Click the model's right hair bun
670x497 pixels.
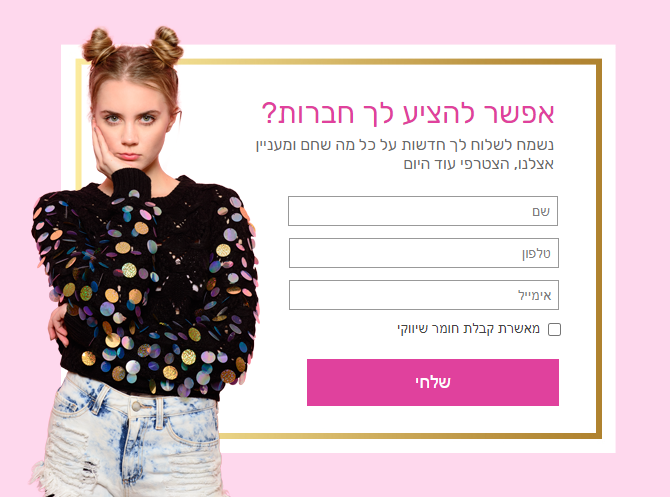click(x=167, y=46)
